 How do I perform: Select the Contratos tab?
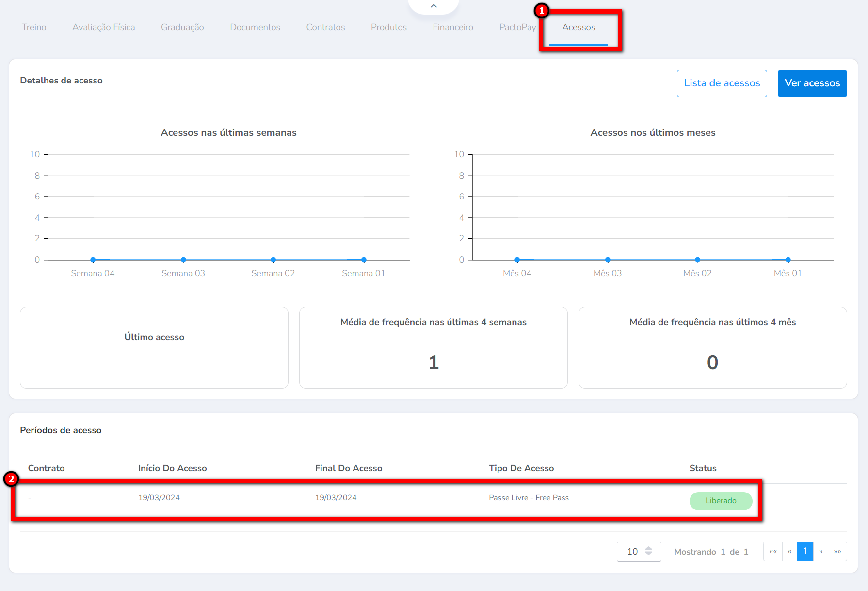click(x=325, y=27)
